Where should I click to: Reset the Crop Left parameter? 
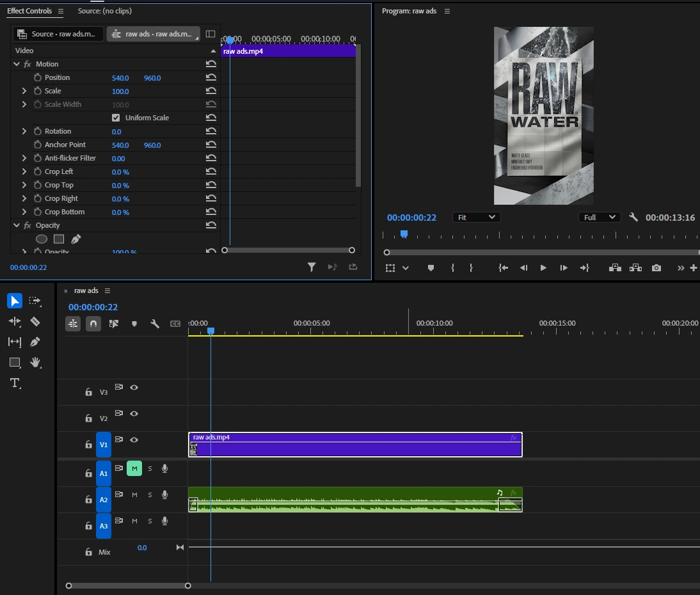point(211,171)
